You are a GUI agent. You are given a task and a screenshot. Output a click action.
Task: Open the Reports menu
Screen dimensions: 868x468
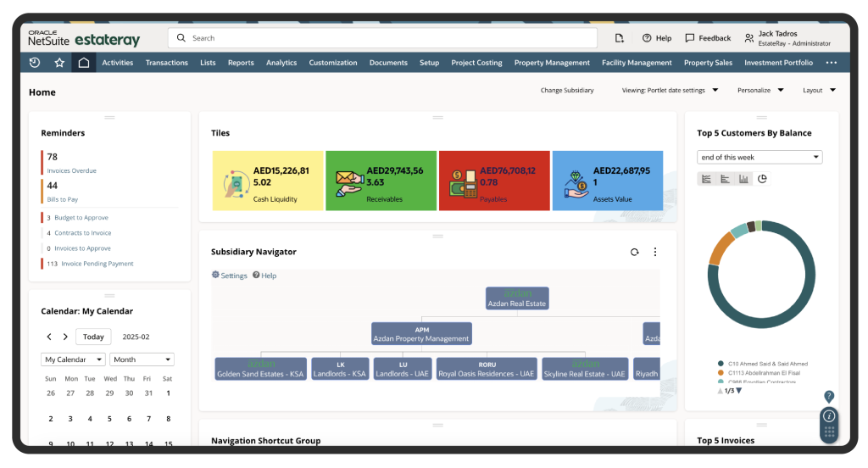pyautogui.click(x=241, y=63)
